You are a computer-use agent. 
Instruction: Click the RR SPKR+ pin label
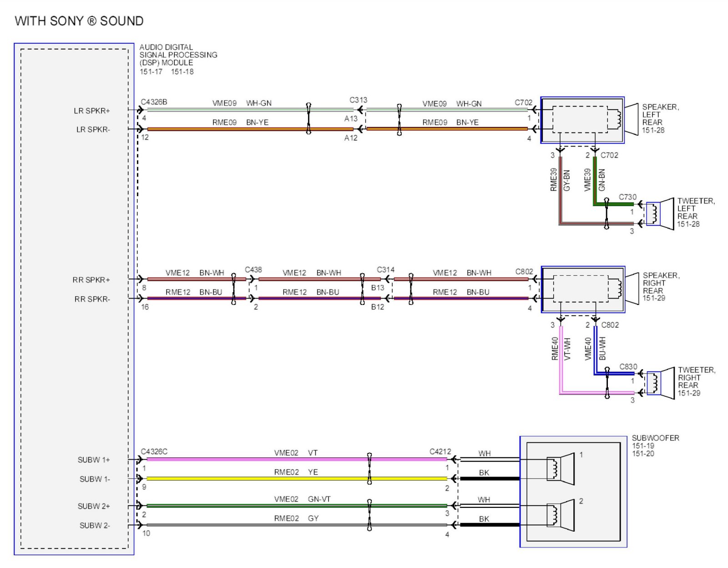(x=91, y=279)
